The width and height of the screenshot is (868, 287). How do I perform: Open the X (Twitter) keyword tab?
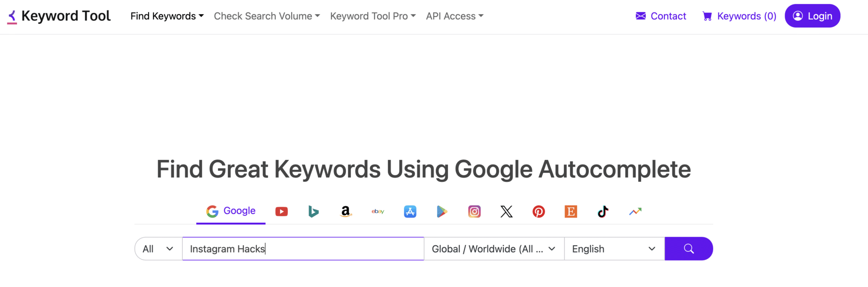click(506, 211)
